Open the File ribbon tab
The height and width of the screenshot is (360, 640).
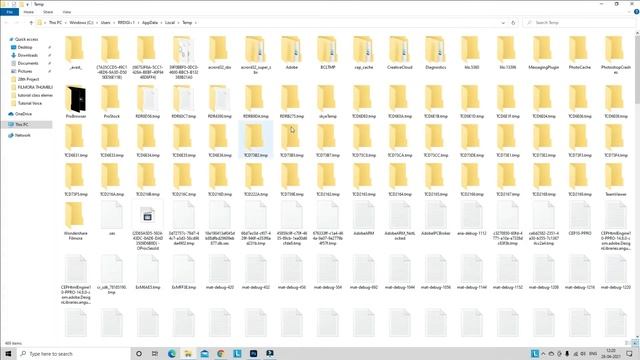[9, 12]
